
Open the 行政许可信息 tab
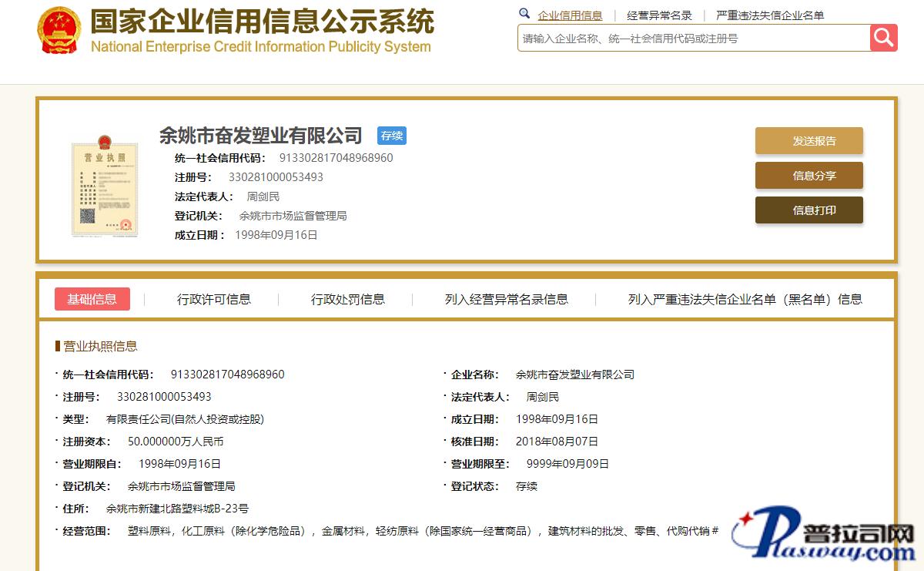[214, 299]
